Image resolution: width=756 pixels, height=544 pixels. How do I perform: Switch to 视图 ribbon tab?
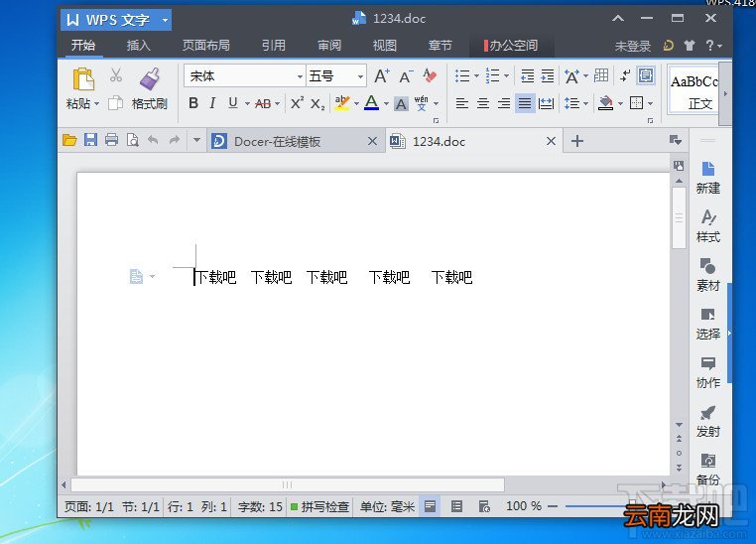384,46
